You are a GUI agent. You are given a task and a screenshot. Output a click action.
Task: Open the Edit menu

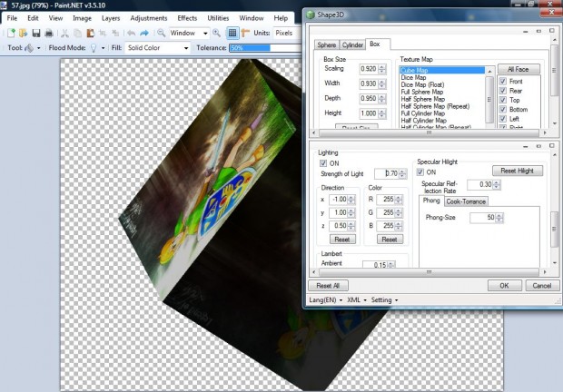33,18
